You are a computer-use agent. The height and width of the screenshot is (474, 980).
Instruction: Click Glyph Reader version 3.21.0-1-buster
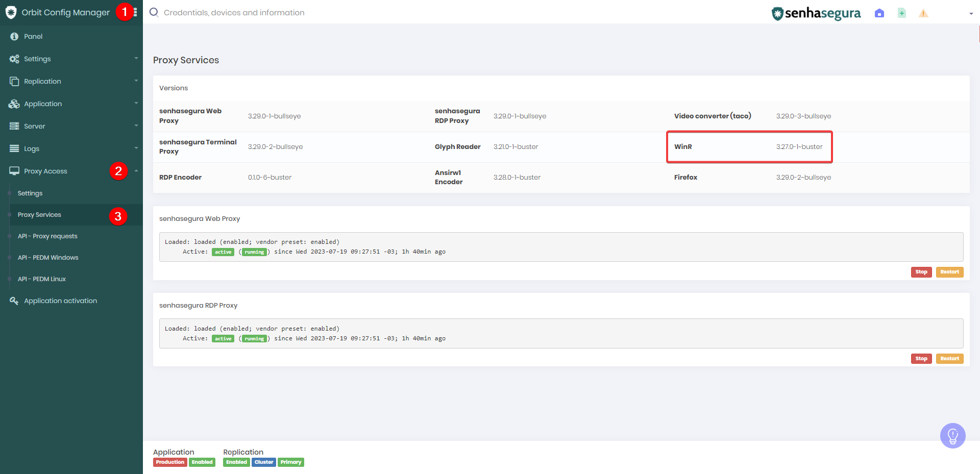(516, 147)
